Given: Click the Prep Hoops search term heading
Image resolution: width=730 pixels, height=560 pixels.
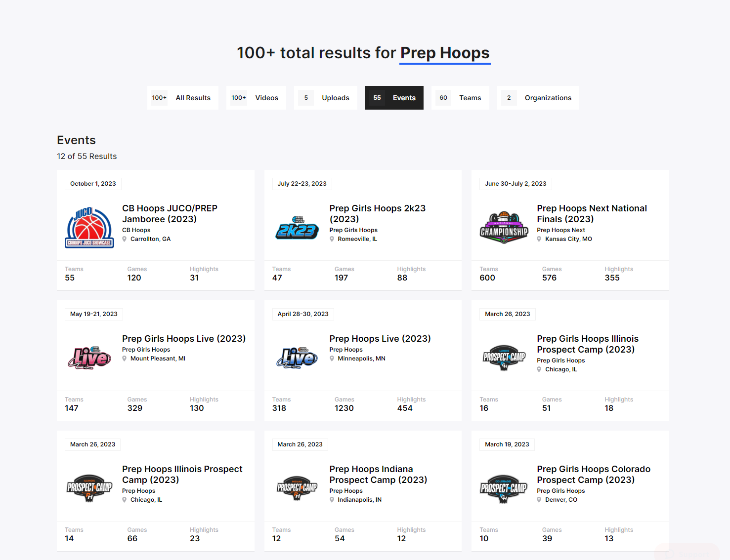Looking at the screenshot, I should point(445,53).
